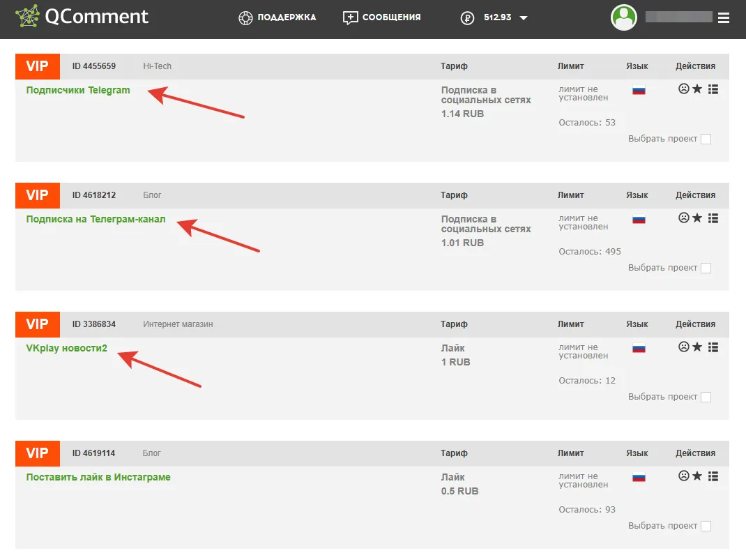Star the Подписка на Телеграм-канал project
This screenshot has height=560, width=746.
tap(697, 218)
